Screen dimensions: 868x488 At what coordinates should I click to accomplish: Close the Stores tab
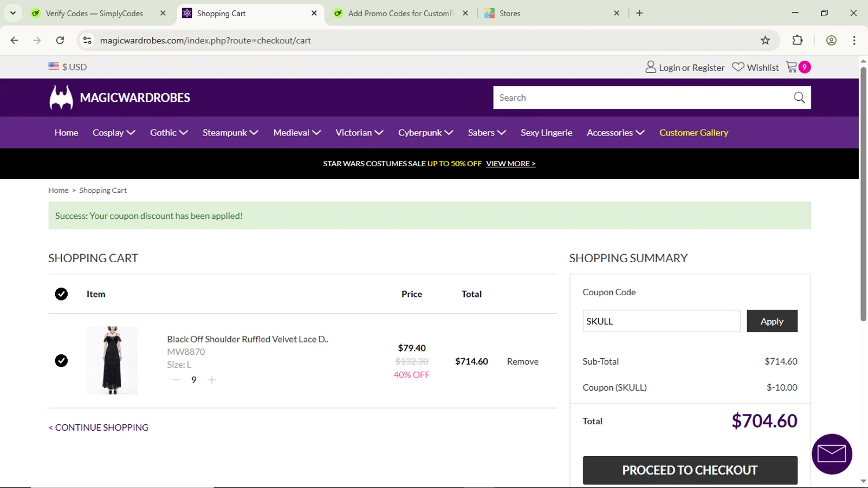616,13
